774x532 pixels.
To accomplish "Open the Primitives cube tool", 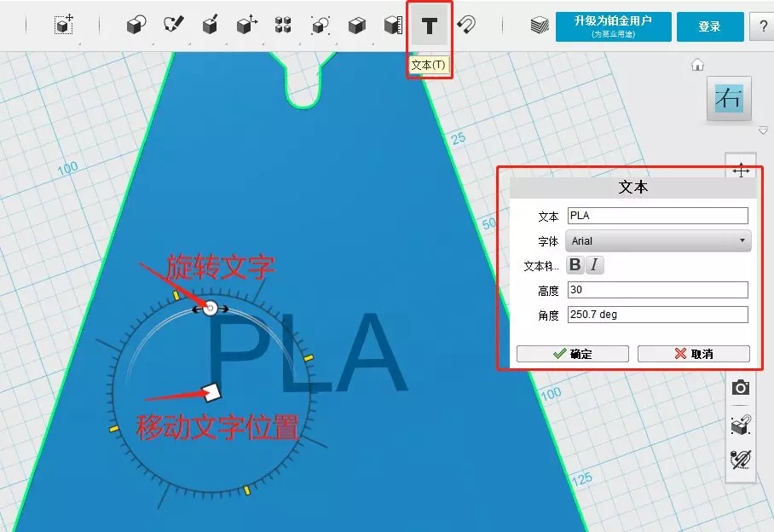I will pyautogui.click(x=136, y=26).
